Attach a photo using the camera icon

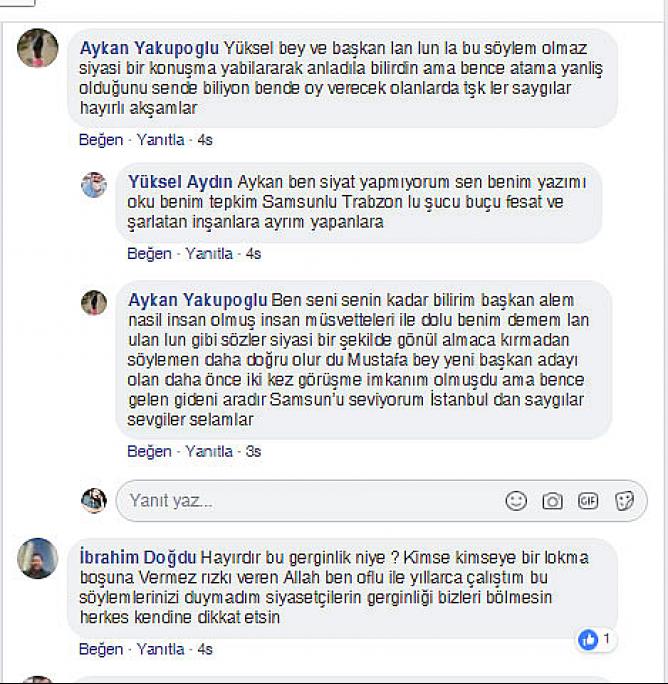[552, 501]
